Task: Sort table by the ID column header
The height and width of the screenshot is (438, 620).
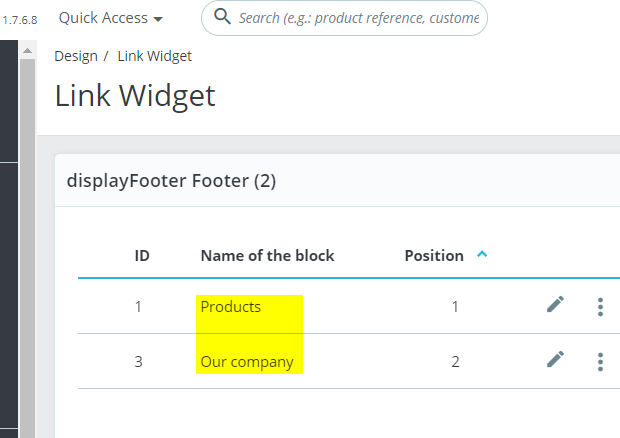Action: pos(142,255)
